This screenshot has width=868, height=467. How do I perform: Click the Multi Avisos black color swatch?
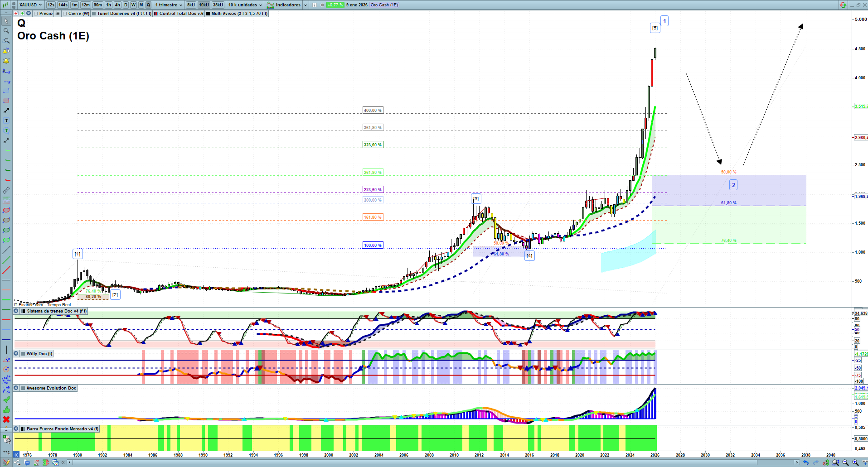click(x=208, y=14)
